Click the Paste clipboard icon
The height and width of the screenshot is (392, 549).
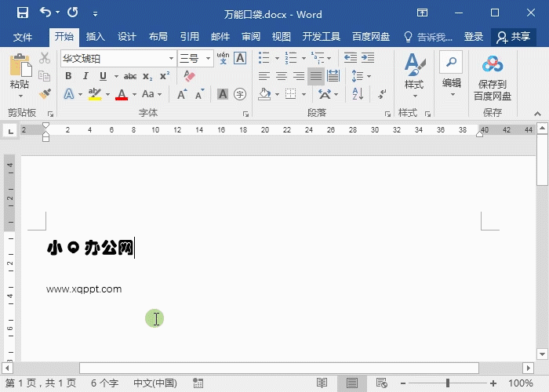[20, 65]
